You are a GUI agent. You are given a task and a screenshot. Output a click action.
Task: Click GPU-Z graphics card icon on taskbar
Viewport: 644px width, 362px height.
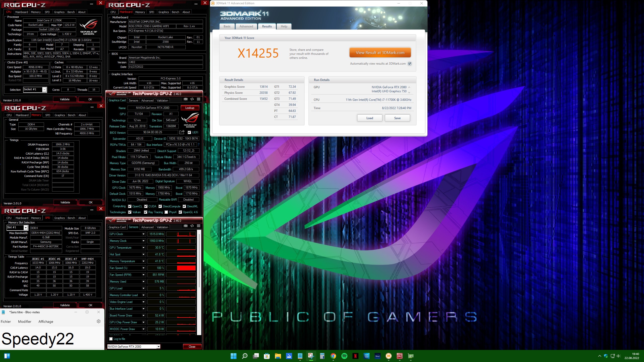411,356
